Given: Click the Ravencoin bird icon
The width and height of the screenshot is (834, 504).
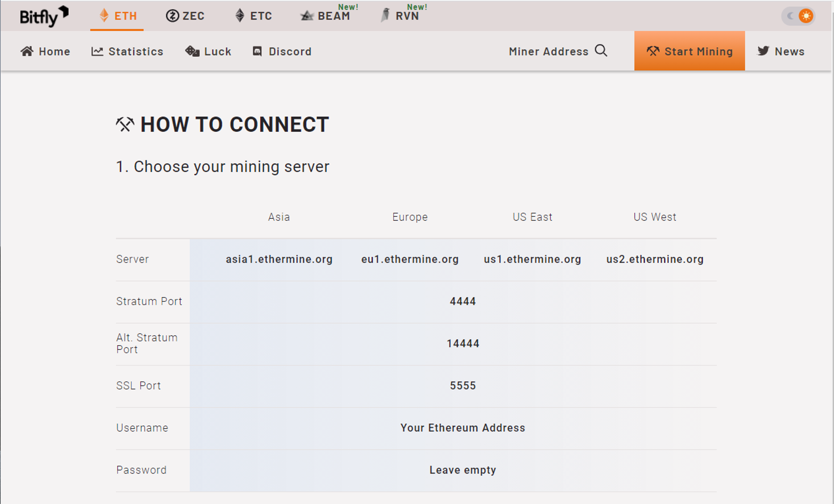Looking at the screenshot, I should 386,15.
